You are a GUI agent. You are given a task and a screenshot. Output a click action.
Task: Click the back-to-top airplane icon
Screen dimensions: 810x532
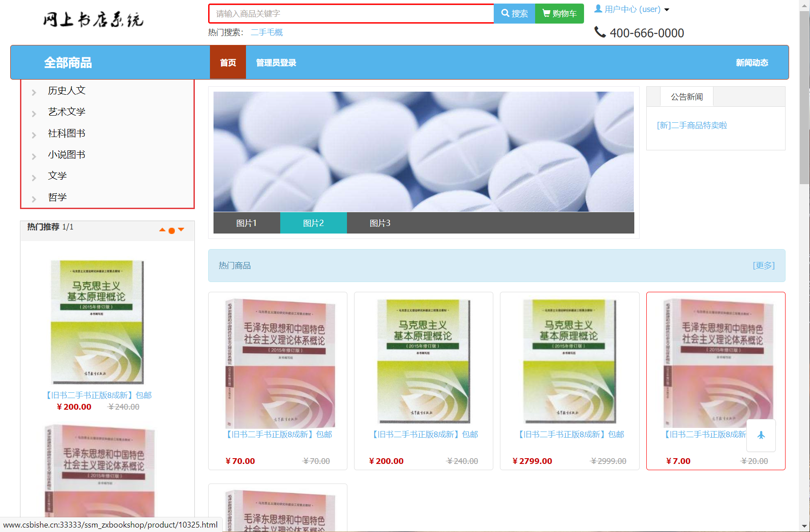(761, 435)
